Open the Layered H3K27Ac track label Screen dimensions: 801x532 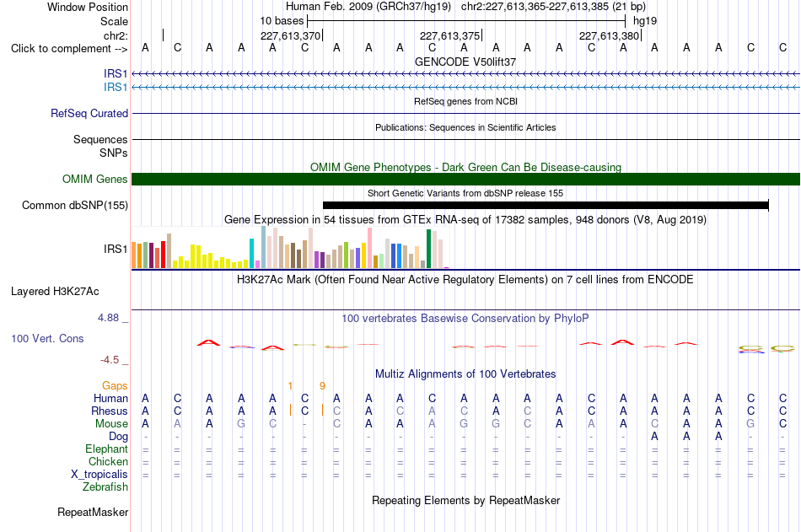tap(55, 292)
